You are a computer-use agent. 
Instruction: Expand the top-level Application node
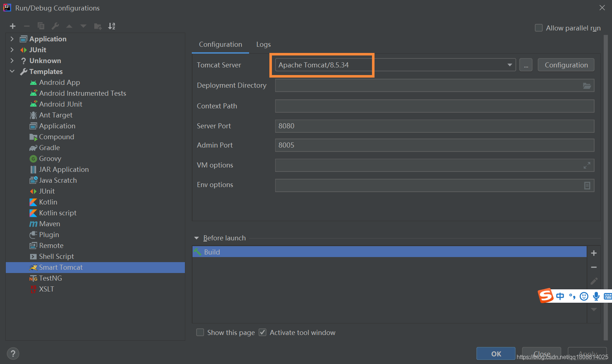coord(12,39)
